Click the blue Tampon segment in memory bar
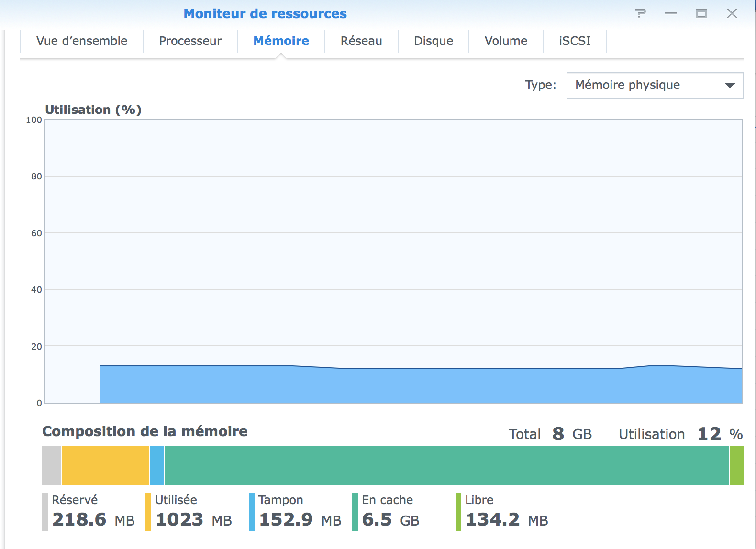The height and width of the screenshot is (549, 756). coord(157,465)
